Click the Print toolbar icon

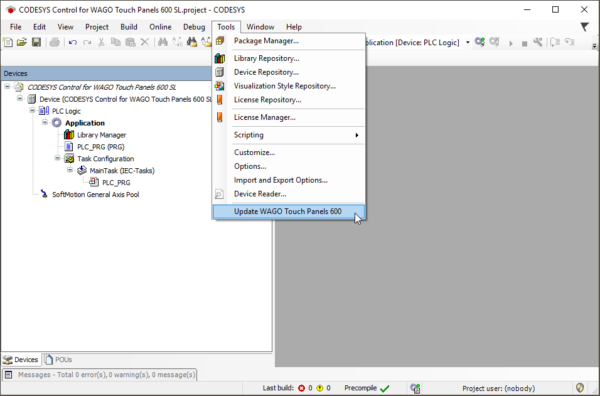(x=54, y=42)
